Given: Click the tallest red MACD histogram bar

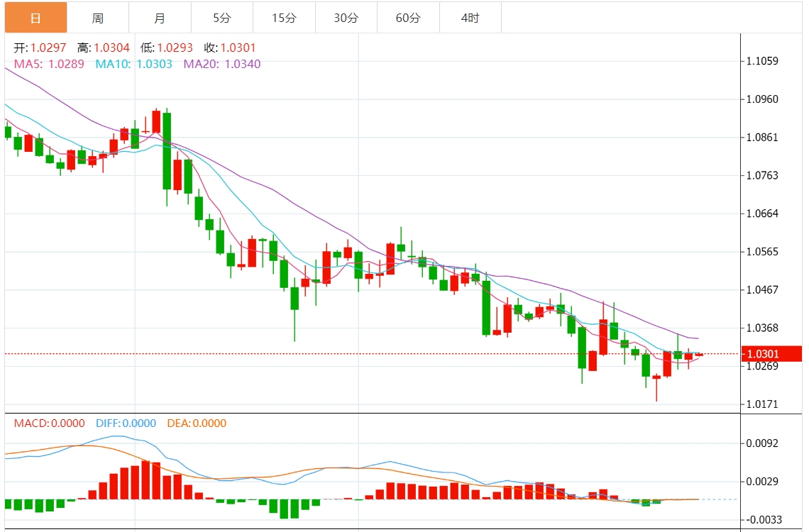Looking at the screenshot, I should [145, 480].
